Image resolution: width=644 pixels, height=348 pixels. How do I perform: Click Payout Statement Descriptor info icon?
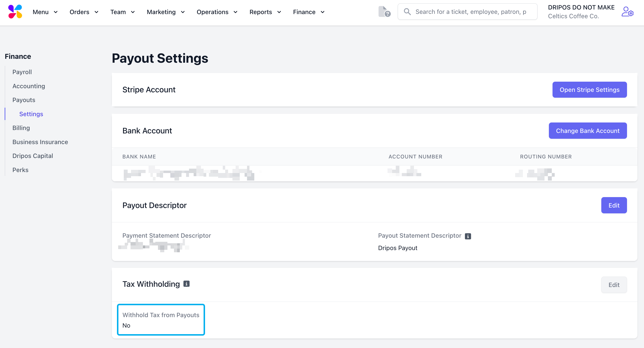click(x=468, y=236)
